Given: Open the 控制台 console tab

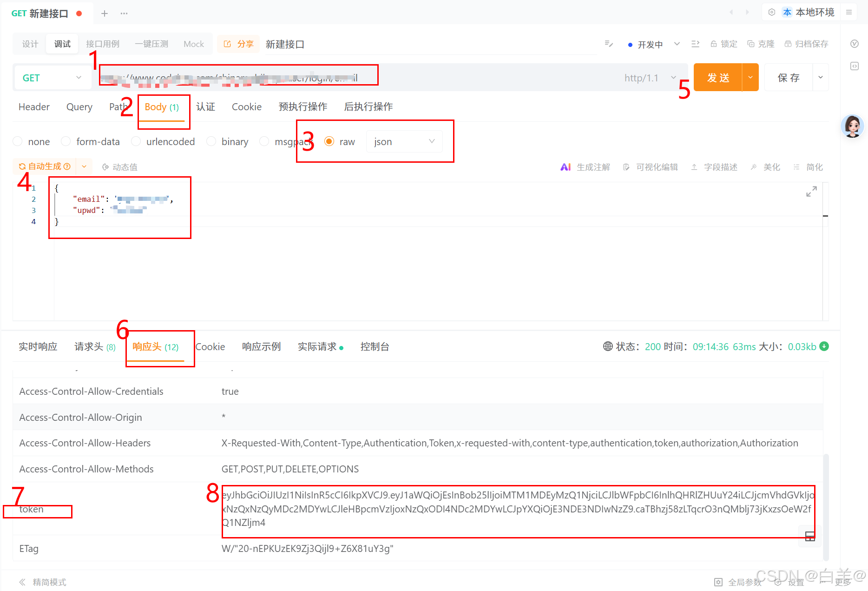Looking at the screenshot, I should [x=375, y=346].
